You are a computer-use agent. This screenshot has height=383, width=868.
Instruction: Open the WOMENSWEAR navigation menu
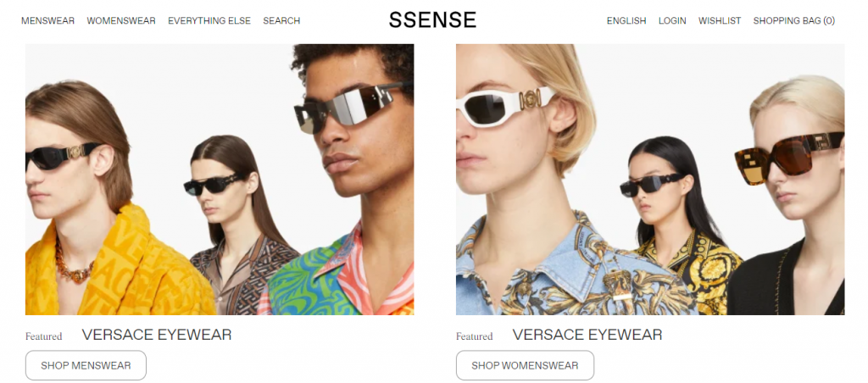[x=121, y=21]
